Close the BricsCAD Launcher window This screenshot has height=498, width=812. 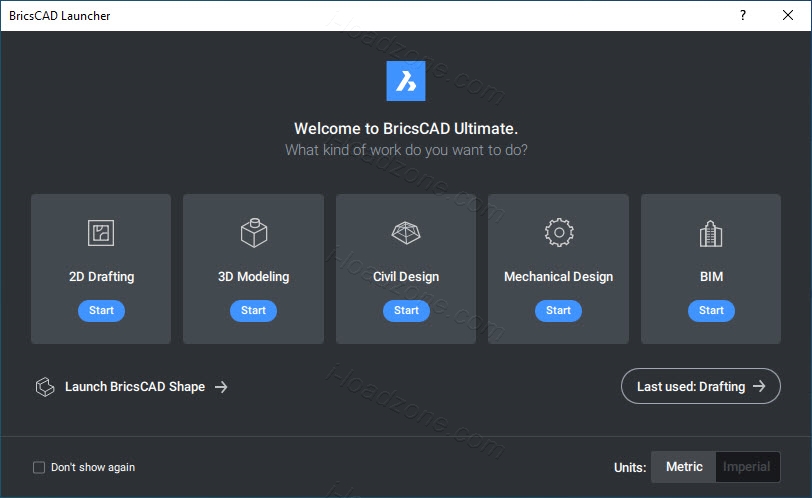[x=788, y=15]
